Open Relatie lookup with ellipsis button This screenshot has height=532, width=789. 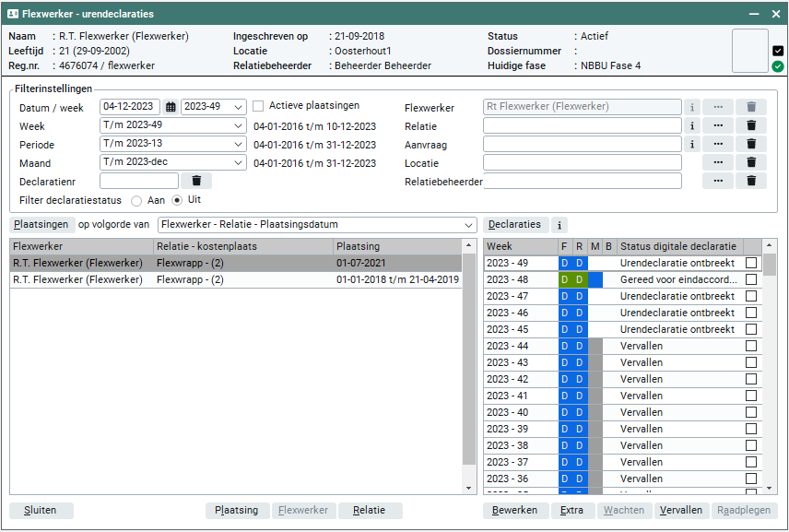click(x=718, y=125)
